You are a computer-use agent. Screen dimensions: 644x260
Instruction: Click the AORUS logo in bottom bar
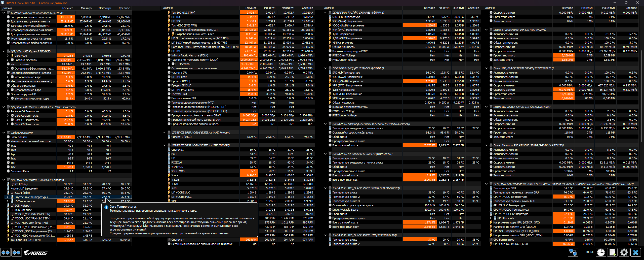click(x=35, y=253)
